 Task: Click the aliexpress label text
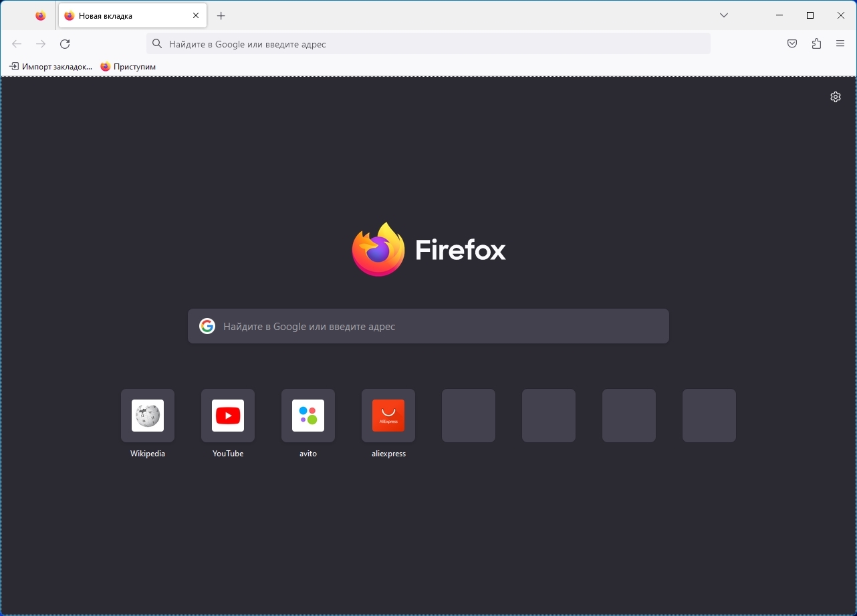click(x=388, y=454)
